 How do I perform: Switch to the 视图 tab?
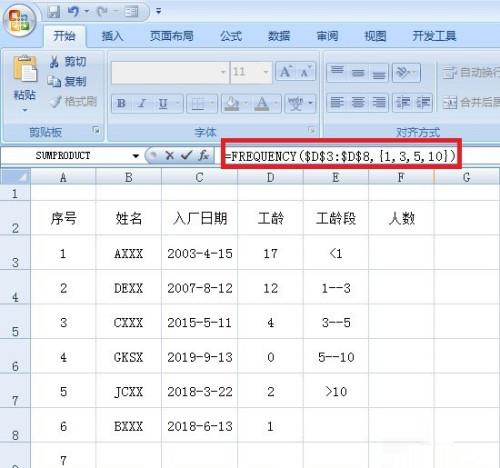coord(375,36)
